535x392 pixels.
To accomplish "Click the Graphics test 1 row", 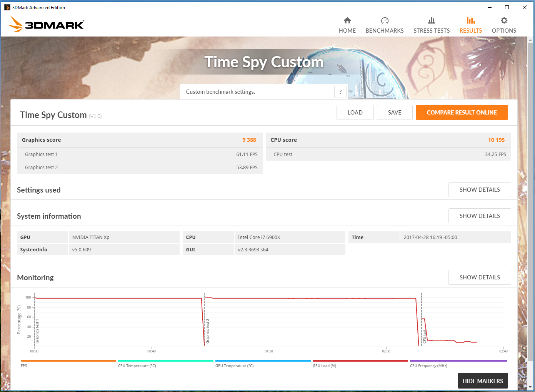I will point(140,154).
